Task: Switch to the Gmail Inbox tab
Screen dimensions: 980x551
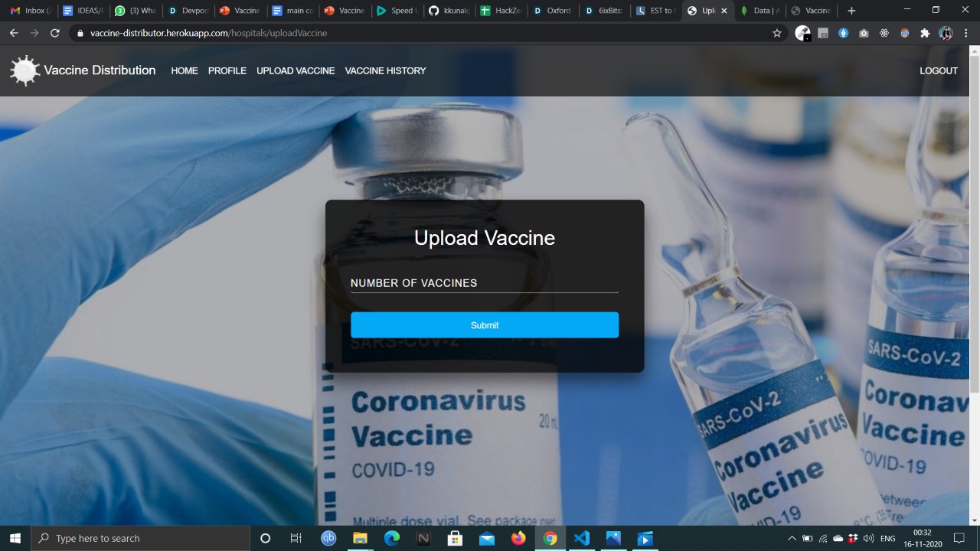Action: click(31, 11)
